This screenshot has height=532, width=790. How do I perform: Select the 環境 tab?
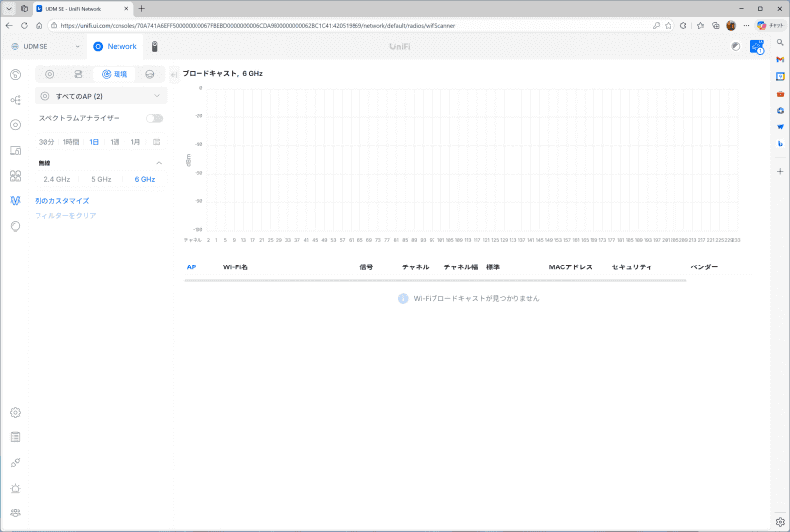point(115,74)
